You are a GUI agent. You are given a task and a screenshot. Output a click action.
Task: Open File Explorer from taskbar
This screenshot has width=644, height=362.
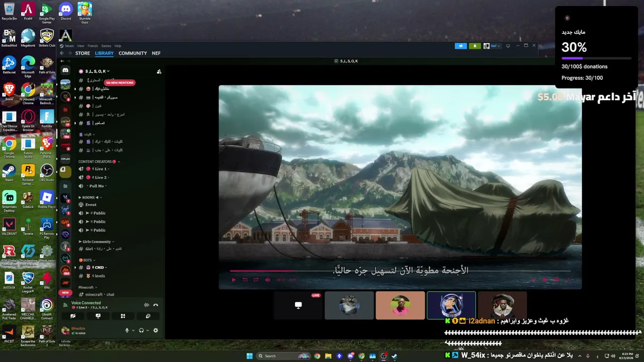coord(328,356)
